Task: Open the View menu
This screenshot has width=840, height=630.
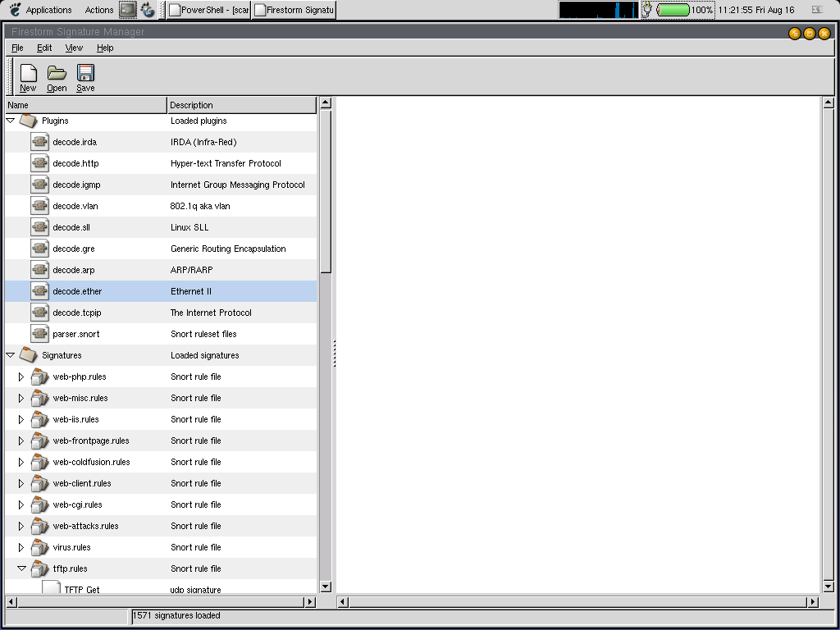Action: 74,48
